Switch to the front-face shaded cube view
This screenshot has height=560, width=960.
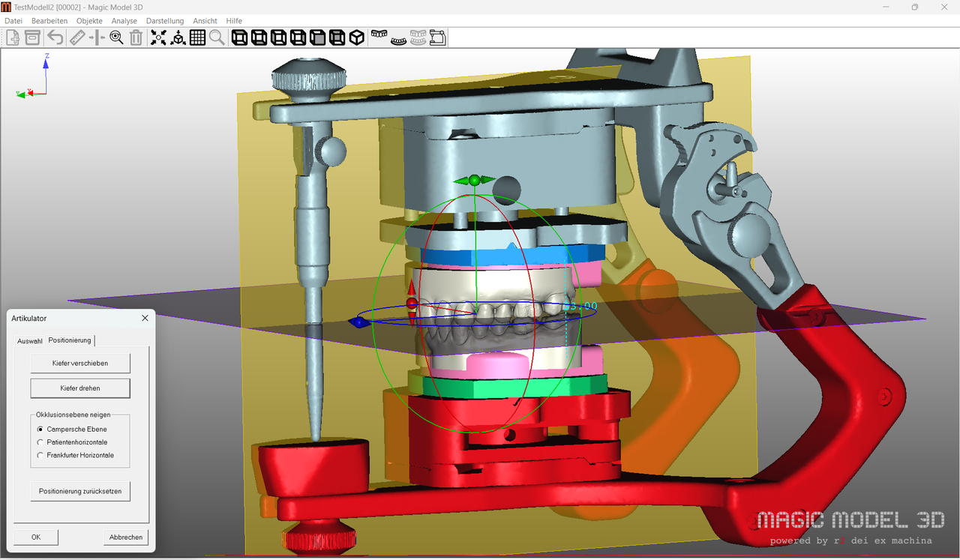click(317, 37)
